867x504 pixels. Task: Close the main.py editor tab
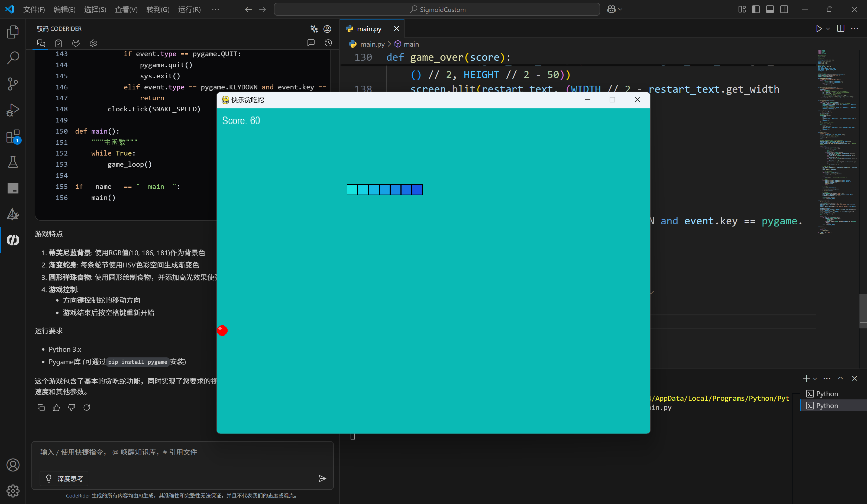(396, 28)
